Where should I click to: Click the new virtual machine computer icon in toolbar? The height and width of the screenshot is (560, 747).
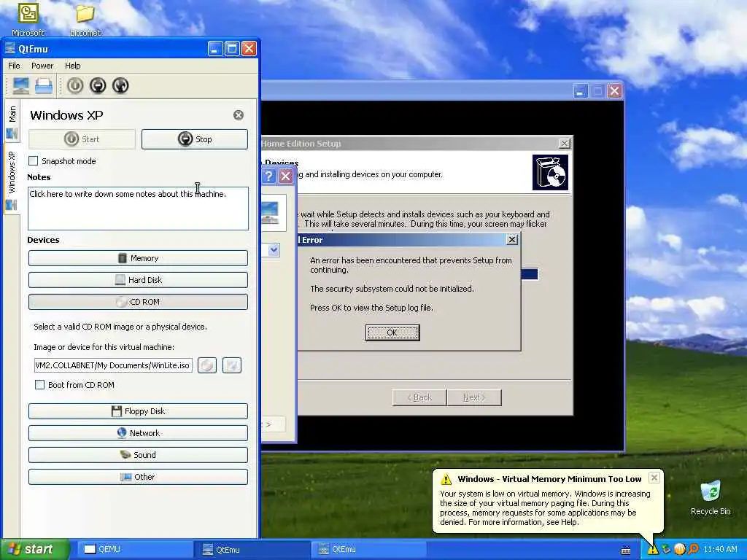click(x=21, y=86)
